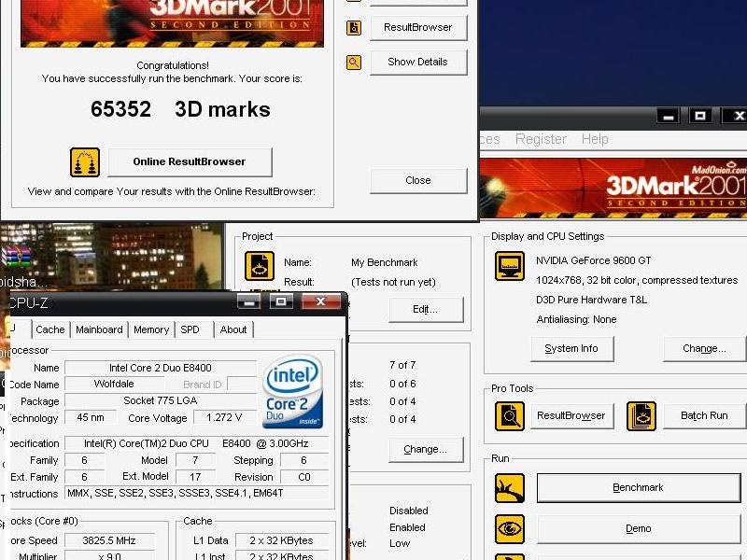Click the monitor icon in Display and CPU Settings
The image size is (747, 560).
pyautogui.click(x=509, y=266)
